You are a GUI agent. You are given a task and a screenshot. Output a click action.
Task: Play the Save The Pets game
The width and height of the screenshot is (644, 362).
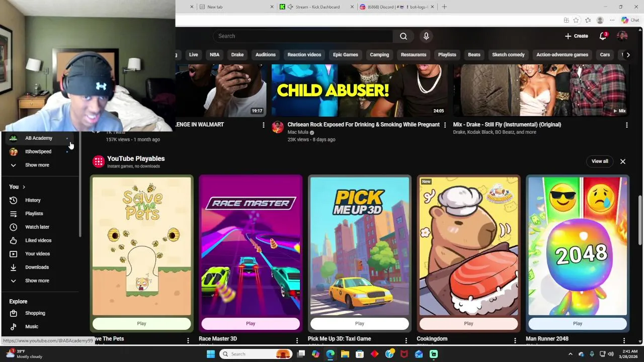[142, 324]
